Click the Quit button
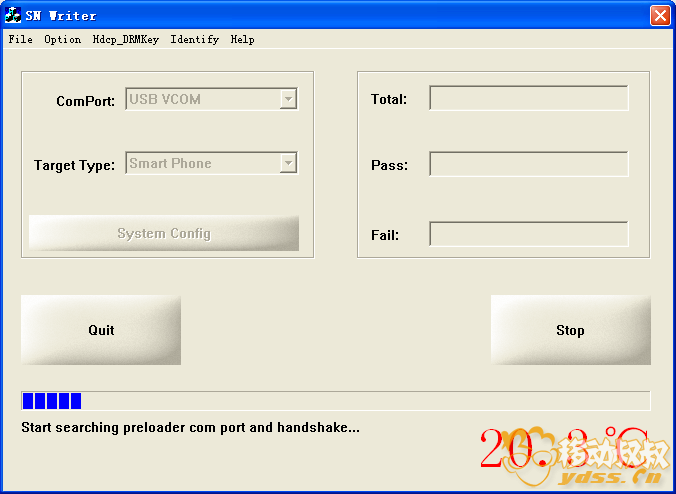Screen dimensions: 676x494 (x=101, y=330)
